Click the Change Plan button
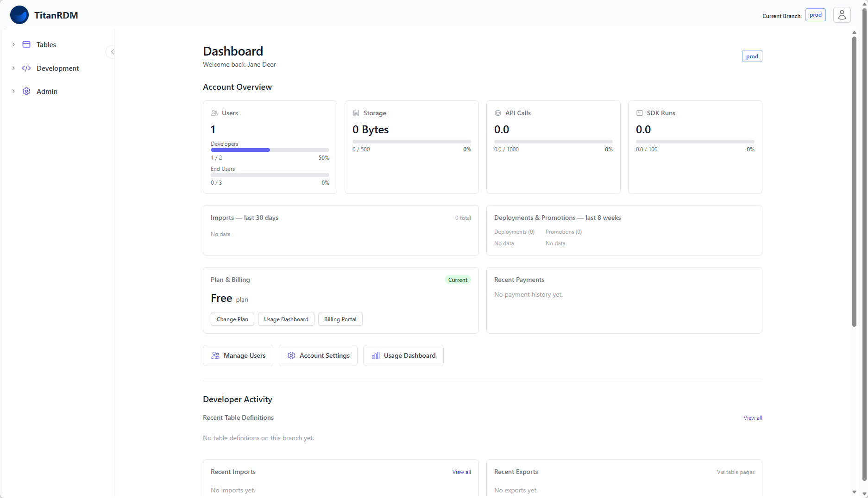Viewport: 868px width, 498px height. [x=233, y=319]
